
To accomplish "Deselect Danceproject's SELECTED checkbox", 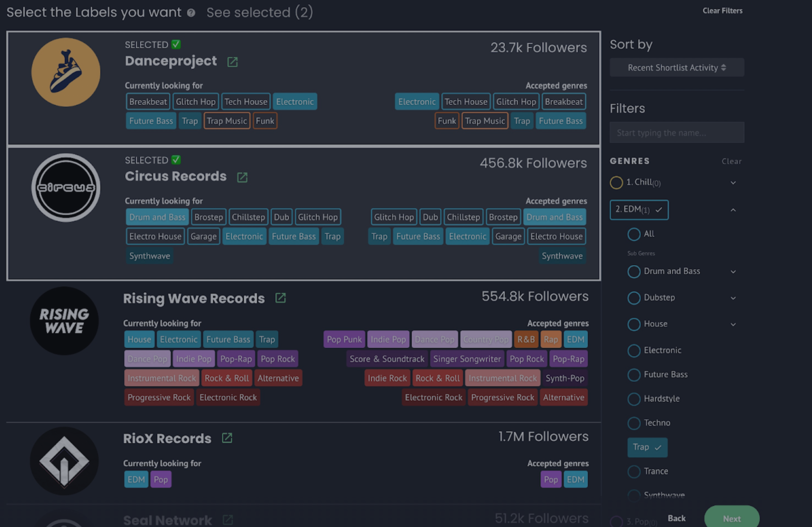I will [x=176, y=44].
